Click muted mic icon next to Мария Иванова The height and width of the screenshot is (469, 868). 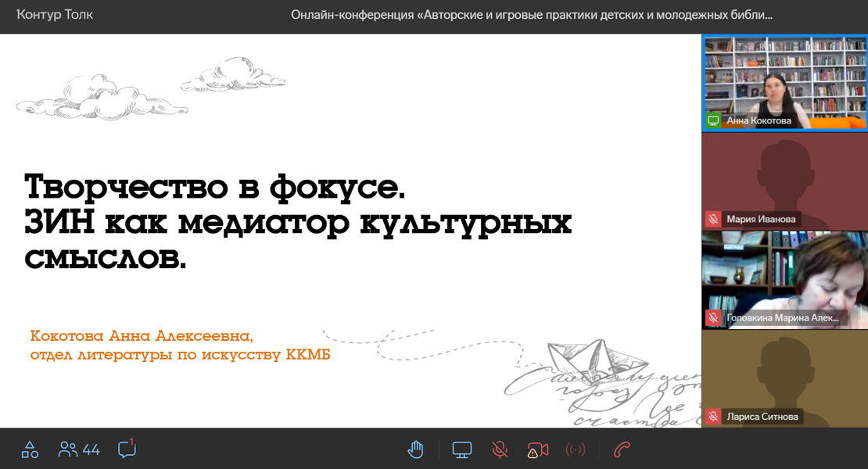pos(713,220)
